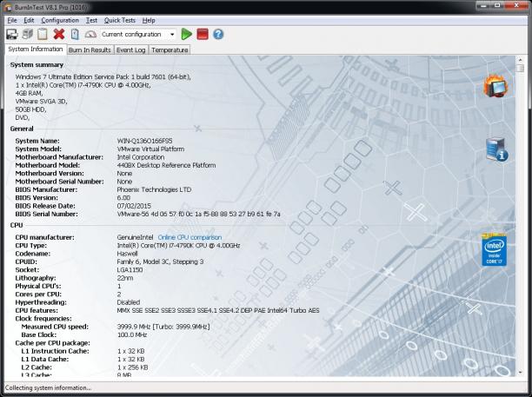Click the CPU features MMX SSE list

pyautogui.click(x=218, y=310)
